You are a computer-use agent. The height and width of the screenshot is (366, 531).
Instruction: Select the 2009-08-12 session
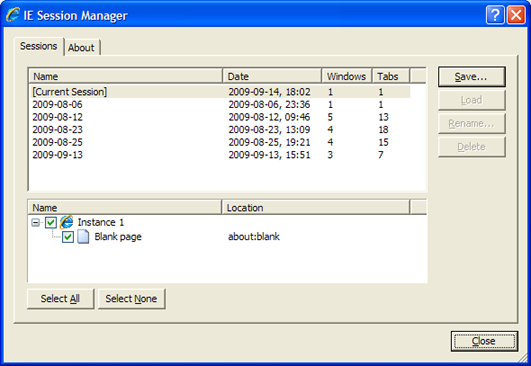coord(220,117)
